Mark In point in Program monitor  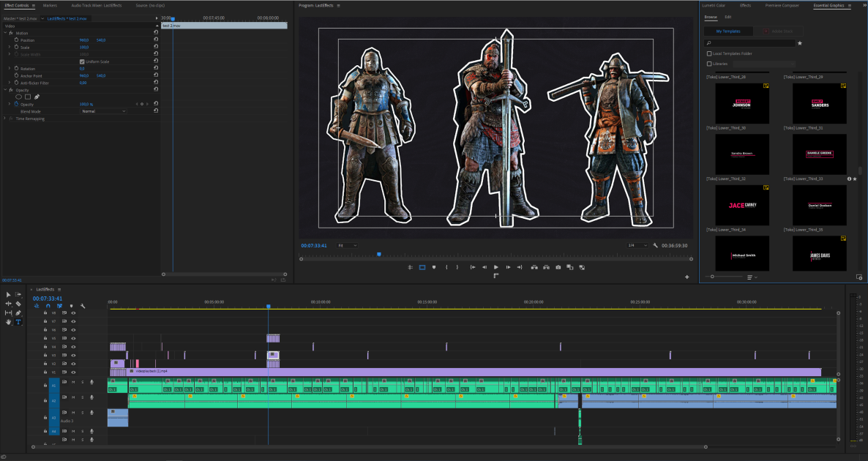[446, 267]
